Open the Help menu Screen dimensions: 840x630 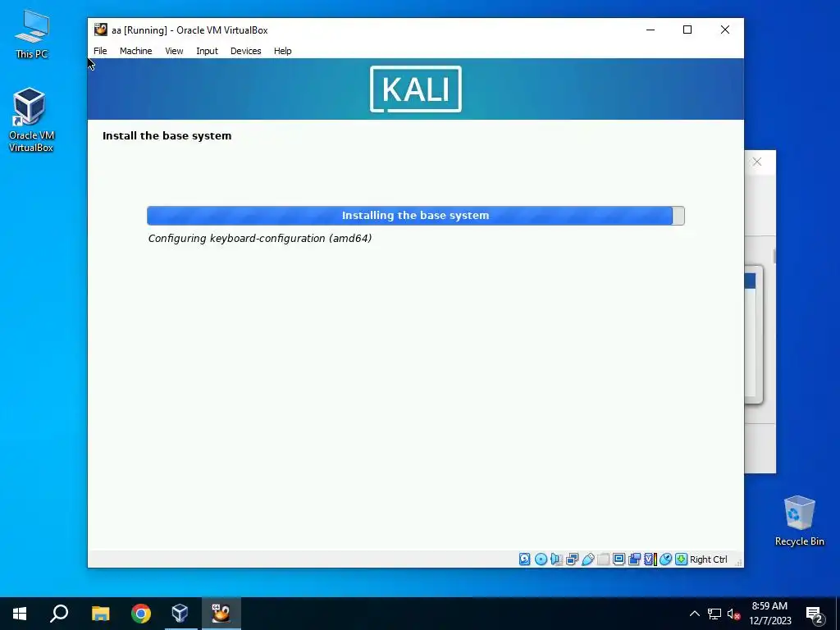pyautogui.click(x=283, y=51)
